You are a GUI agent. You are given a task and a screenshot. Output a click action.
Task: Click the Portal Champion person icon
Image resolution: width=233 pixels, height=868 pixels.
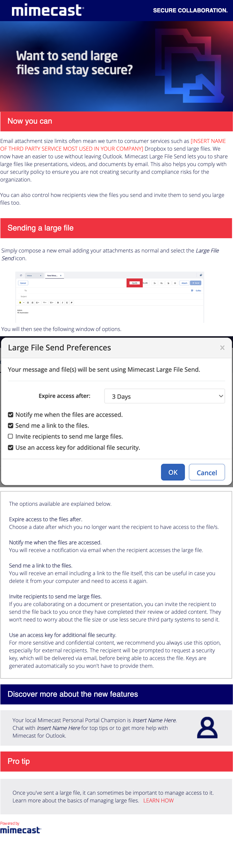[207, 728]
